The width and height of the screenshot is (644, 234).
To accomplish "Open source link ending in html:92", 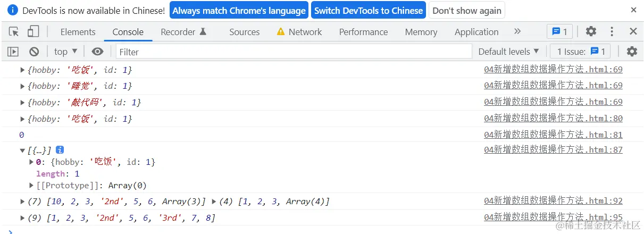I will [x=553, y=201].
